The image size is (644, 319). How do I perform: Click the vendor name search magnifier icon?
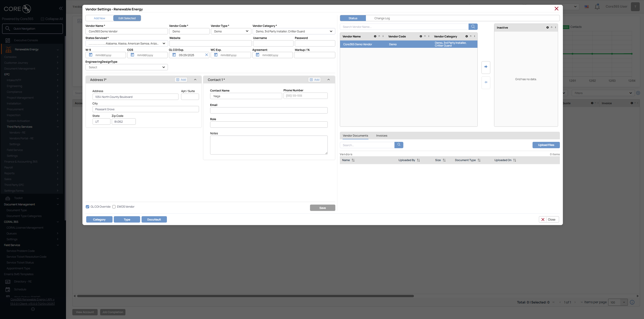pyautogui.click(x=473, y=27)
